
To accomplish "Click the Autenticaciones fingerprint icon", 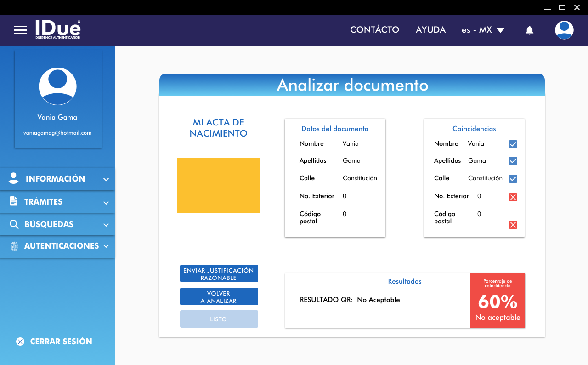I will click(14, 246).
